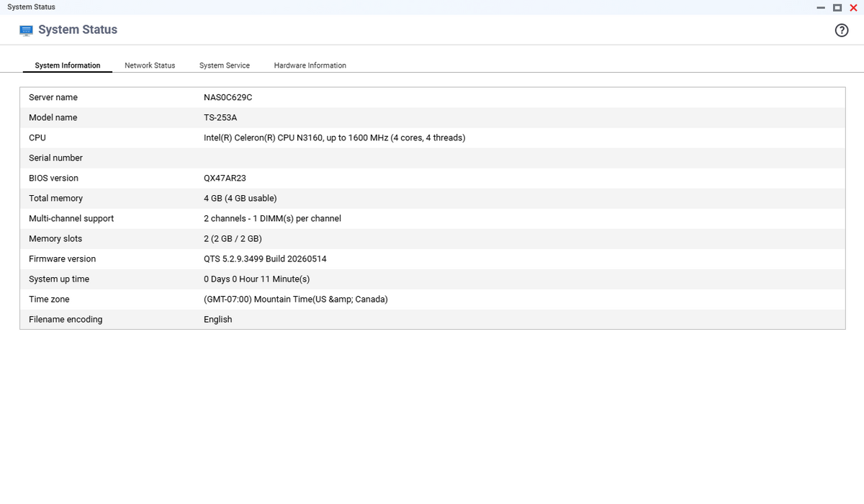This screenshot has height=504, width=864.
Task: Click the Time zone Mountain Time row
Action: (432, 299)
